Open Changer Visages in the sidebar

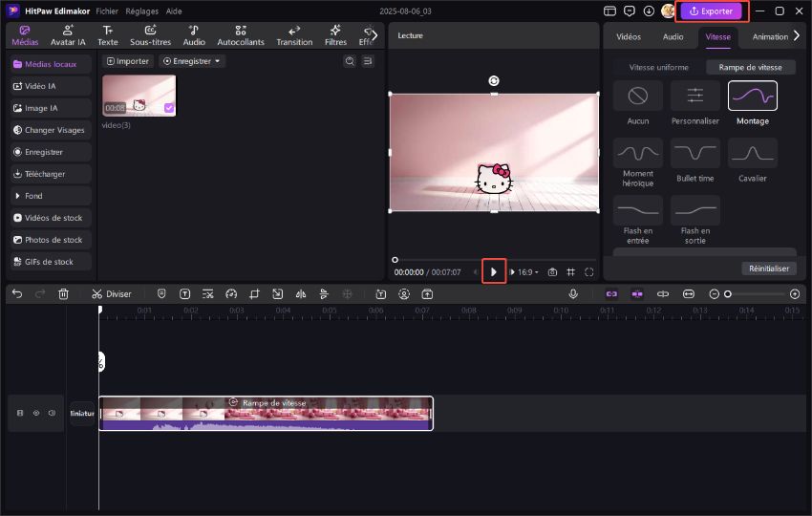coord(51,130)
